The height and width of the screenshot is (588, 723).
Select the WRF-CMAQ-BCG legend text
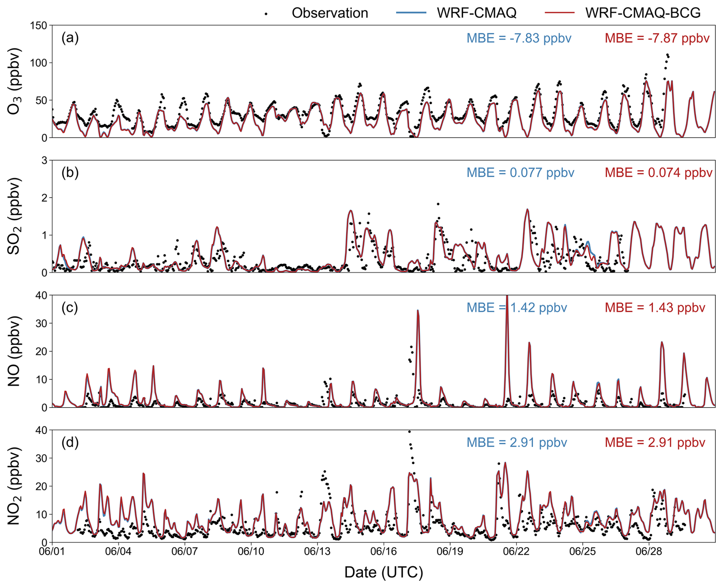coord(643,13)
